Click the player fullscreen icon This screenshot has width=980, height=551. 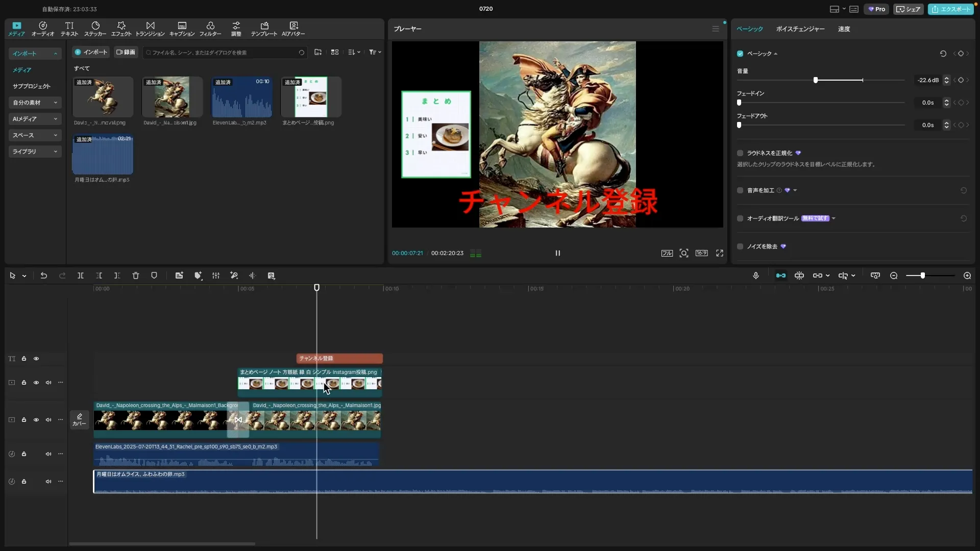(720, 253)
